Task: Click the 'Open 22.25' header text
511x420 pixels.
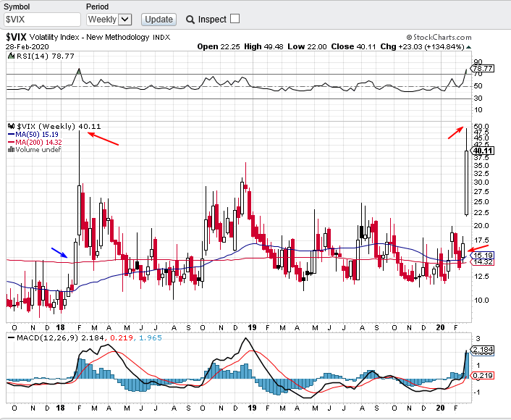Action: (219, 46)
